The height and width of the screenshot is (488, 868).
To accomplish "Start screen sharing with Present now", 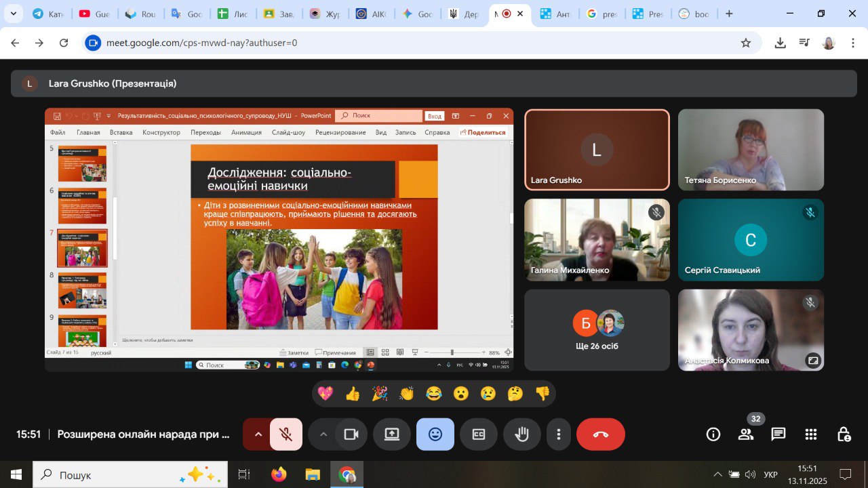I will pos(392,434).
